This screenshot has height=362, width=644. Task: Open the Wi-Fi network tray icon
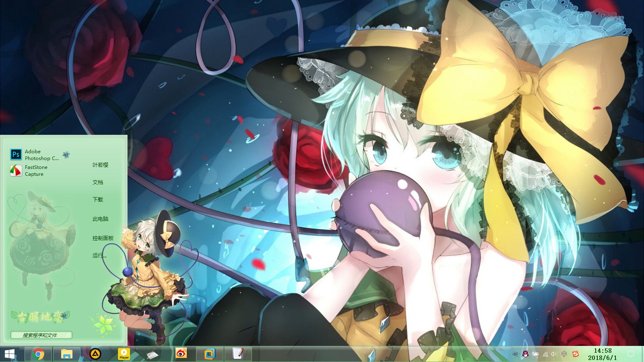(545, 354)
